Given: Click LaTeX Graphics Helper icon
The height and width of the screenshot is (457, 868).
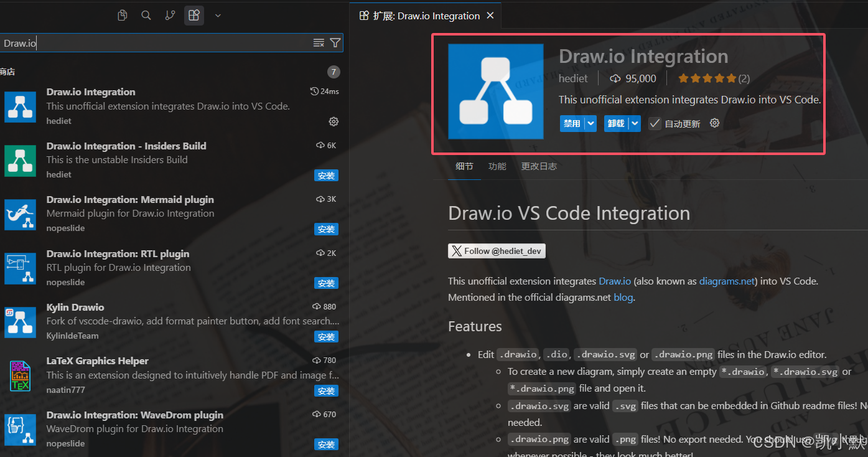Looking at the screenshot, I should (20, 376).
